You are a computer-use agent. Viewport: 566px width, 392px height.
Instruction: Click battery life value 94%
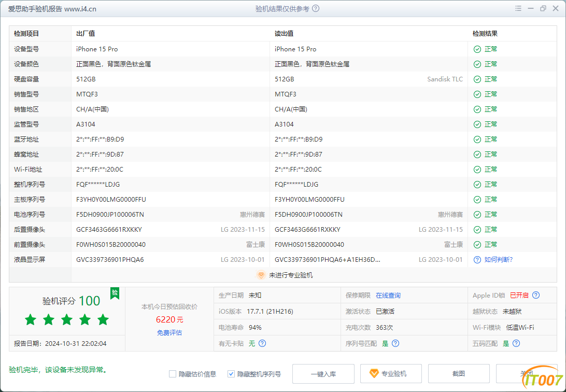point(255,328)
